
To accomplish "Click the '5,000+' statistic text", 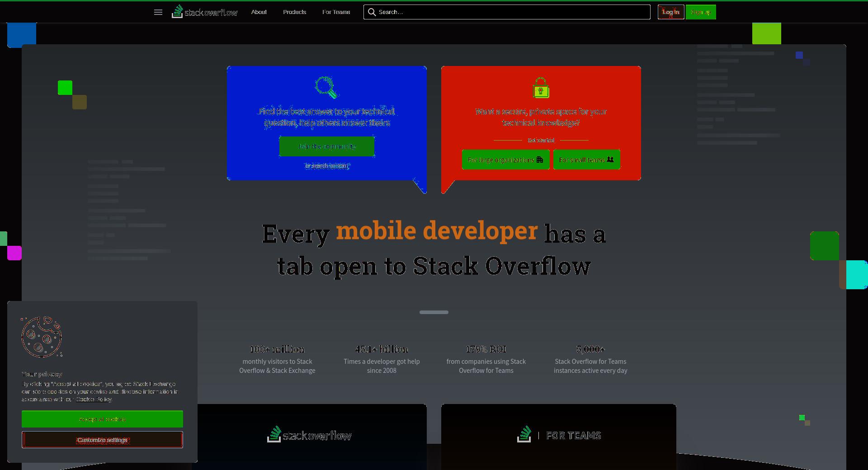I will tap(590, 349).
